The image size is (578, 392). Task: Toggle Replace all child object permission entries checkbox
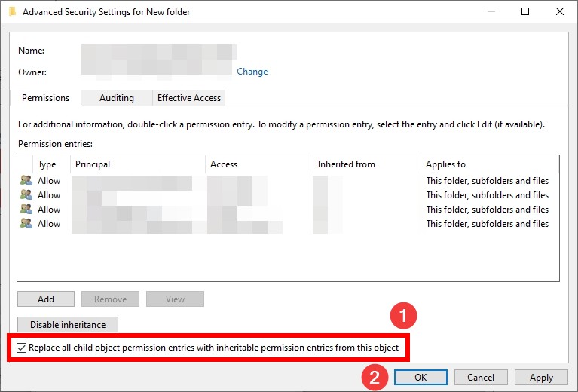tap(21, 348)
